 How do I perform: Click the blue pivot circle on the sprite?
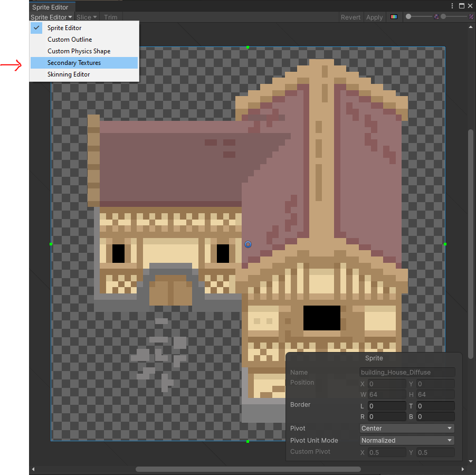point(248,244)
